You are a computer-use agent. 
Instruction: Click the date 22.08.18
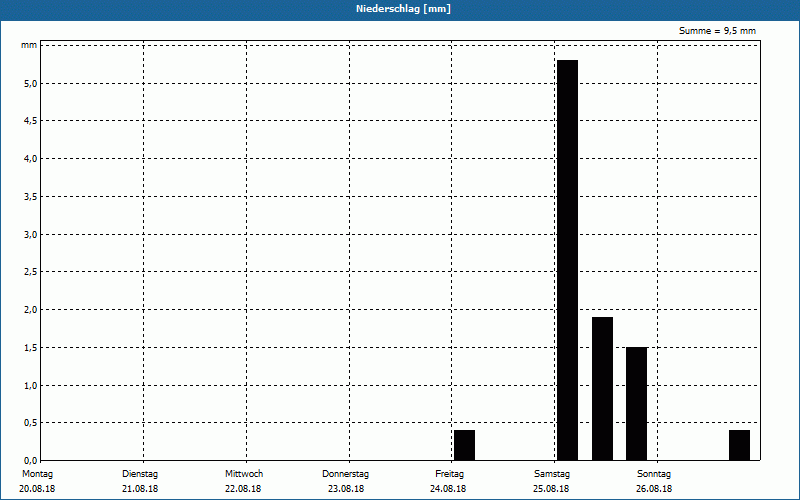click(243, 489)
